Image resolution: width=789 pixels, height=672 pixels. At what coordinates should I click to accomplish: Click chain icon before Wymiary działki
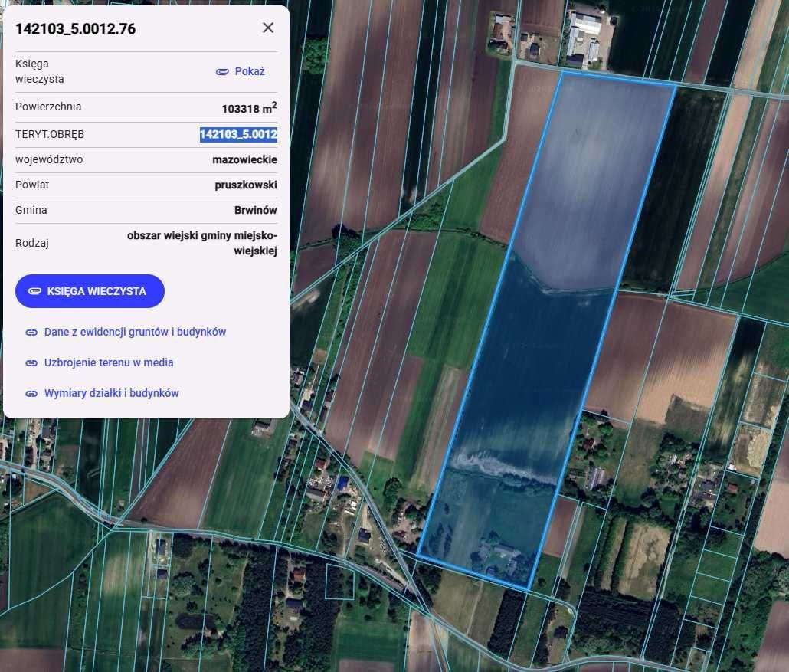31,394
